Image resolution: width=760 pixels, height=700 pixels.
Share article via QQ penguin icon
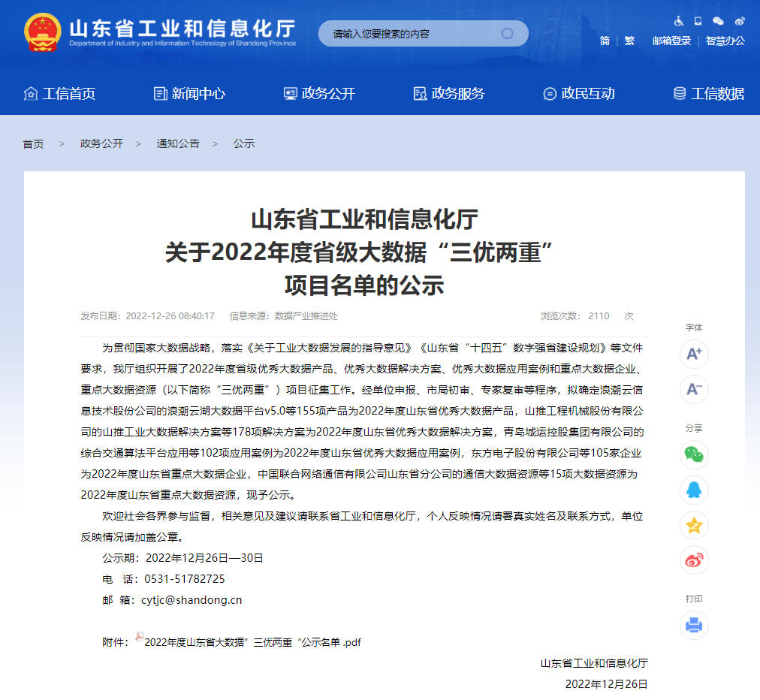(694, 490)
